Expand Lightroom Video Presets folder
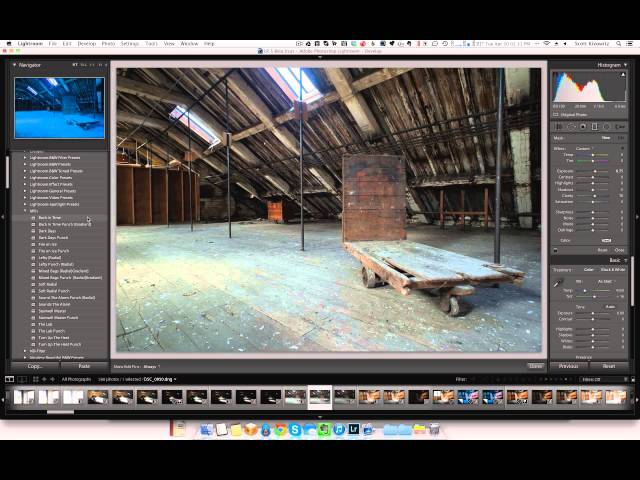Image resolution: width=640 pixels, height=480 pixels. (25, 198)
